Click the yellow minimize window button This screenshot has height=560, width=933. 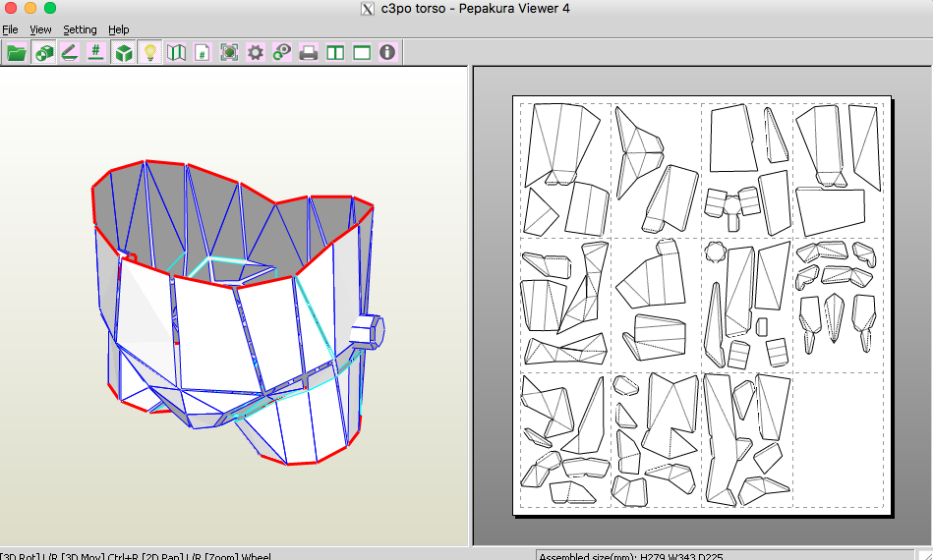click(30, 8)
